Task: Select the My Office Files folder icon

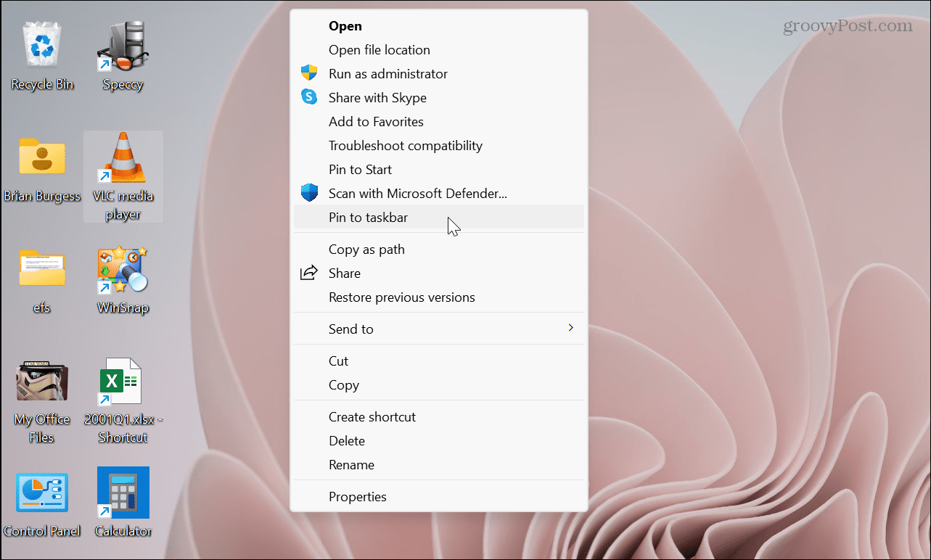Action: pos(41,381)
